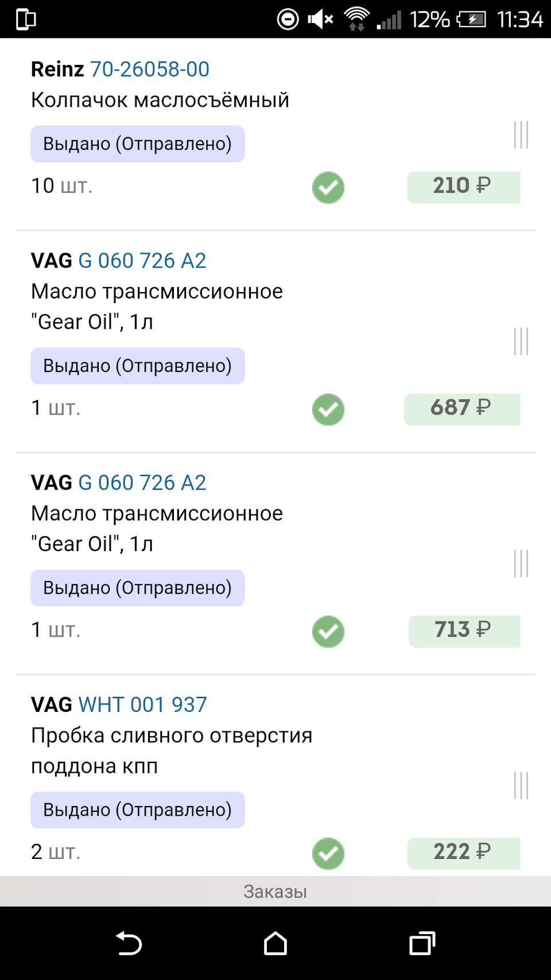Tap the 210 ₽ price tag
The height and width of the screenshot is (980, 551).
click(463, 187)
